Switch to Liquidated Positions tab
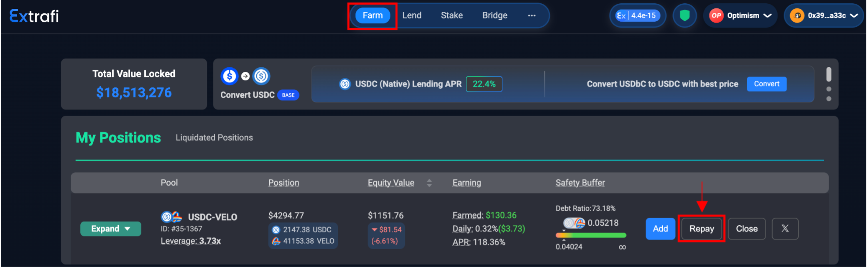This screenshot has height=270, width=868. 214,138
